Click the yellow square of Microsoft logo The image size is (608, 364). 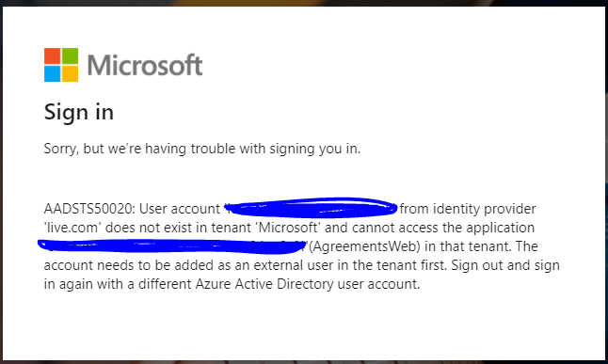[x=71, y=73]
